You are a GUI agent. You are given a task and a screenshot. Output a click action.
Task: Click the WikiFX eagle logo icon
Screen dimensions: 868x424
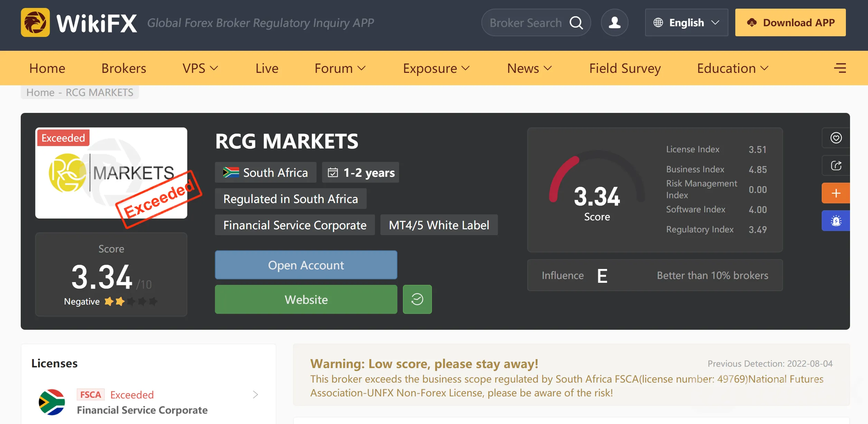click(x=35, y=22)
